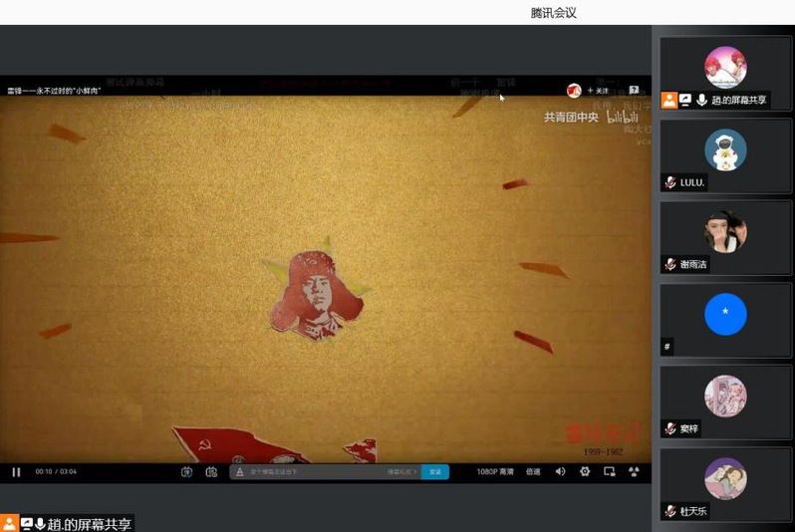Click screen-share icon in bottom-left sharing label

click(x=26, y=523)
